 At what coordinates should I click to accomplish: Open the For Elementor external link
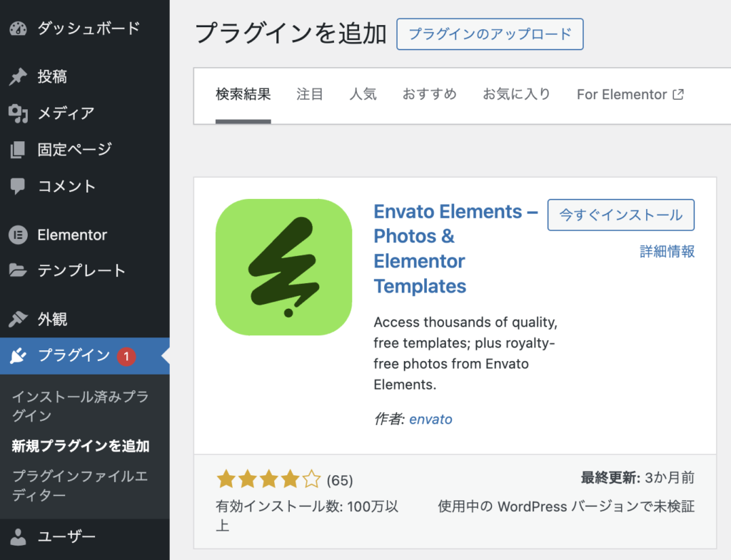click(x=630, y=95)
